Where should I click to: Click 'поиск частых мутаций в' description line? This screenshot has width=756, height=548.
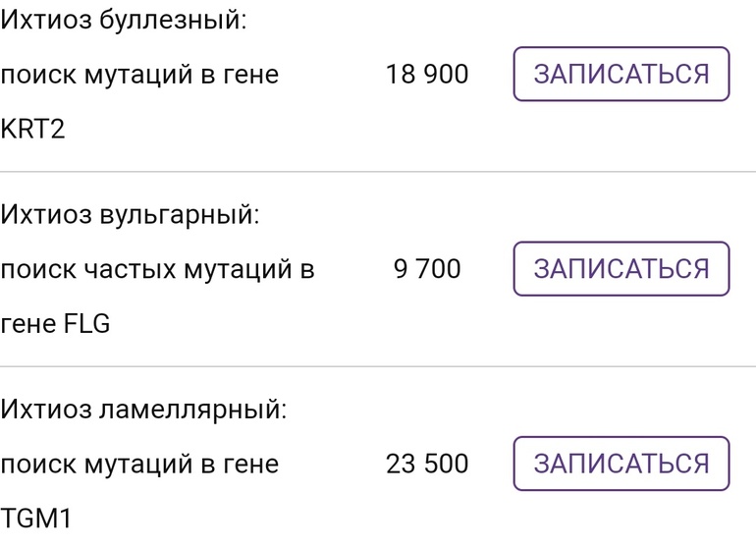click(x=157, y=268)
